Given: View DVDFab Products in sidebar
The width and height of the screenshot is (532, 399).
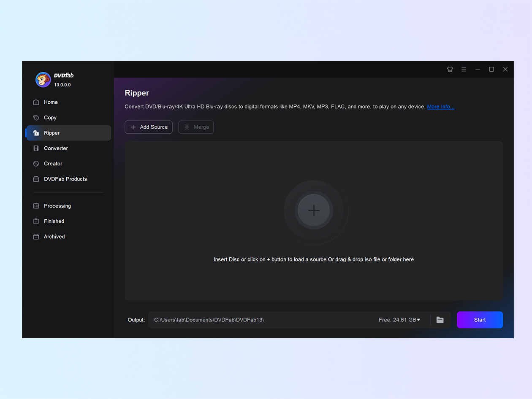Looking at the screenshot, I should coord(65,179).
